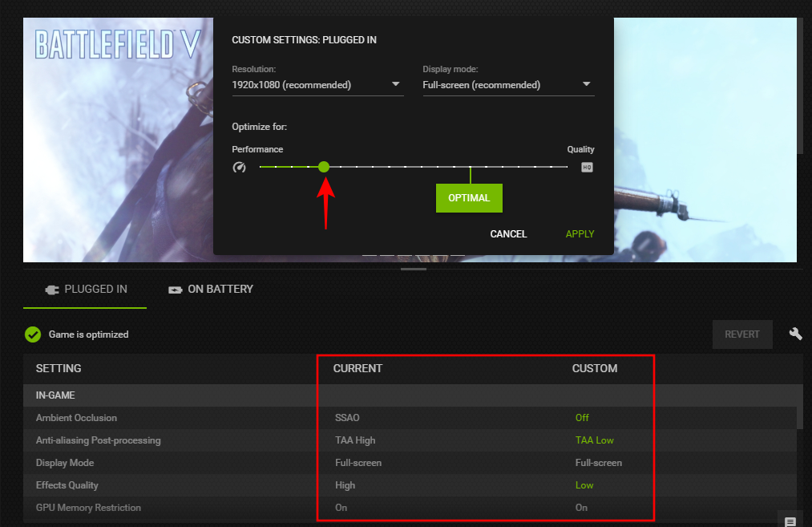Open custom settings with the wrench icon
Image resolution: width=812 pixels, height=527 pixels.
pyautogui.click(x=795, y=334)
